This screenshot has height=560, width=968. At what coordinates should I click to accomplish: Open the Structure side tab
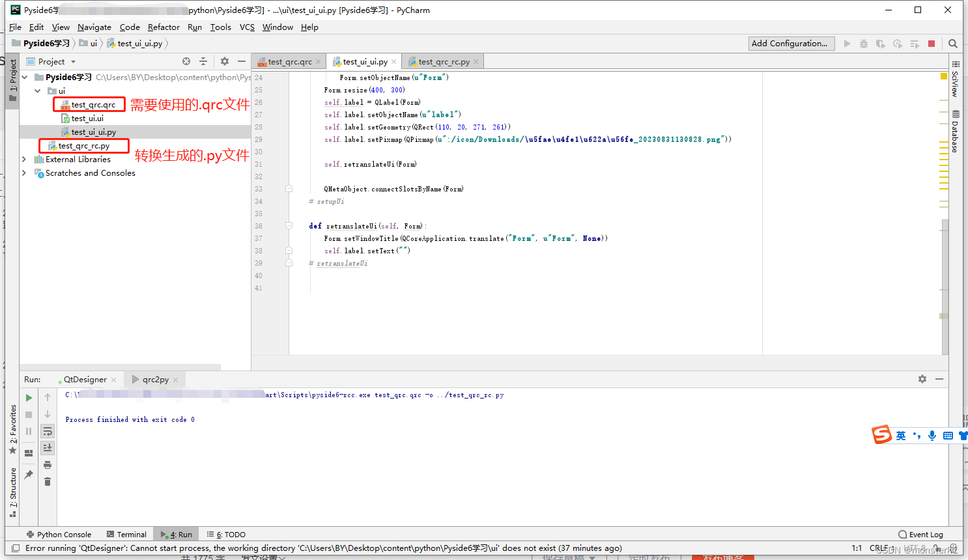coord(13,492)
